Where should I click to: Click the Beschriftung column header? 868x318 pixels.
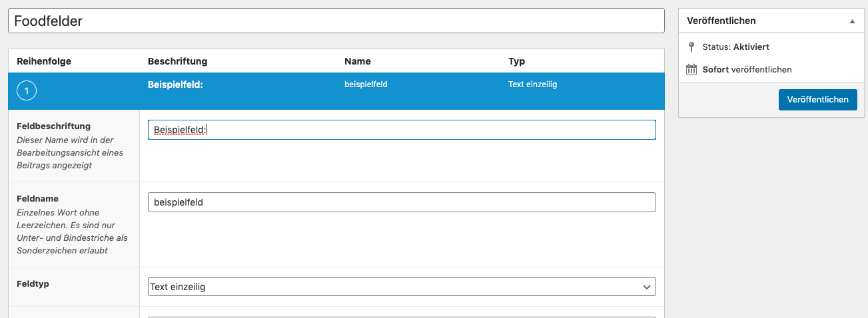pos(178,61)
